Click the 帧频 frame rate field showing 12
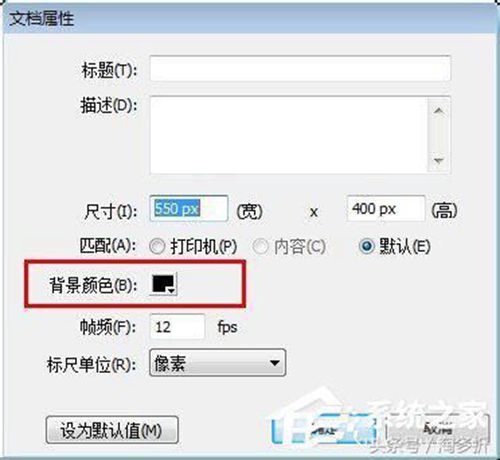This screenshot has height=460, width=500. (177, 327)
